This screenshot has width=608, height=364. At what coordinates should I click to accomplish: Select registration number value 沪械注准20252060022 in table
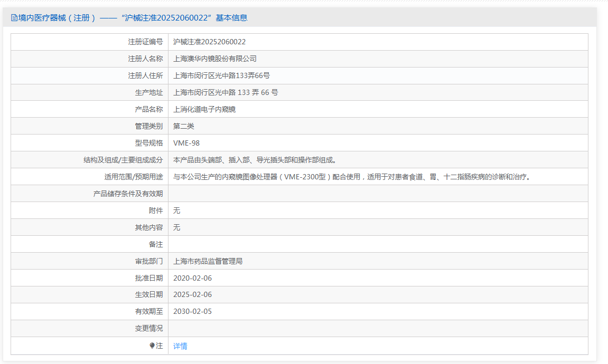click(x=209, y=42)
